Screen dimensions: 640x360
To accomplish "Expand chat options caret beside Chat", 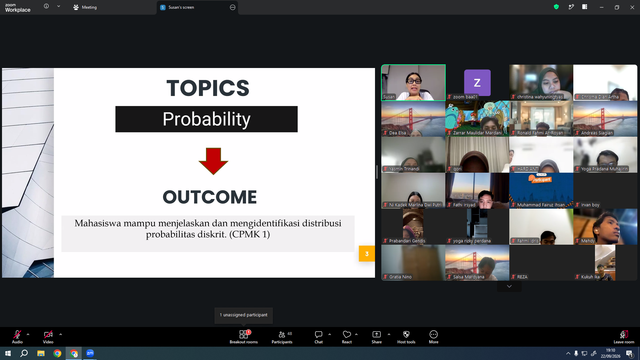I will pyautogui.click(x=329, y=334).
